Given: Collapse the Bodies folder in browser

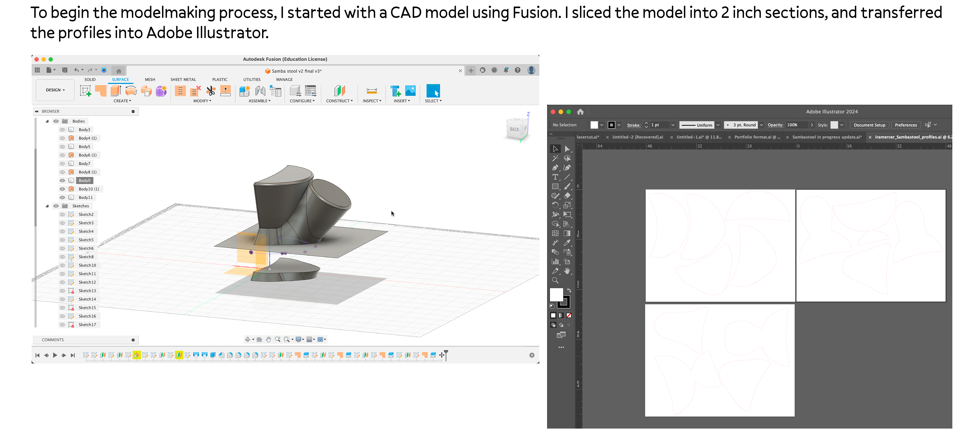Looking at the screenshot, I should [47, 121].
